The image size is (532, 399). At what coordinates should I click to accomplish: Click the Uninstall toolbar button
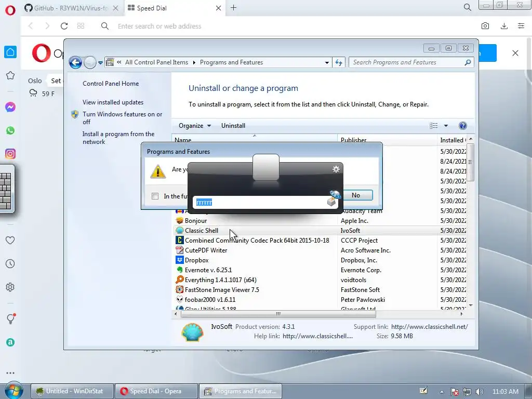click(x=233, y=126)
